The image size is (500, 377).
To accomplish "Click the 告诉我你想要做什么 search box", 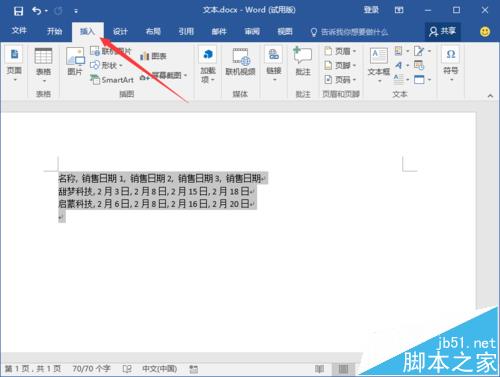I will tap(349, 32).
